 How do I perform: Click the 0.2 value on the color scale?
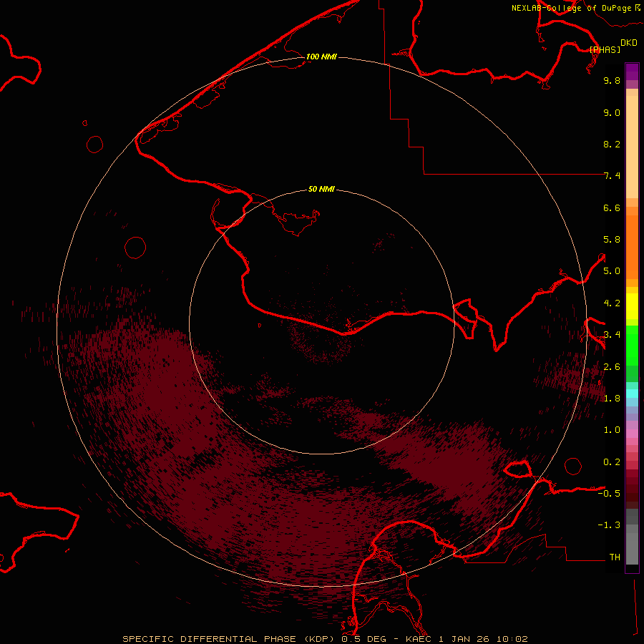click(x=612, y=462)
